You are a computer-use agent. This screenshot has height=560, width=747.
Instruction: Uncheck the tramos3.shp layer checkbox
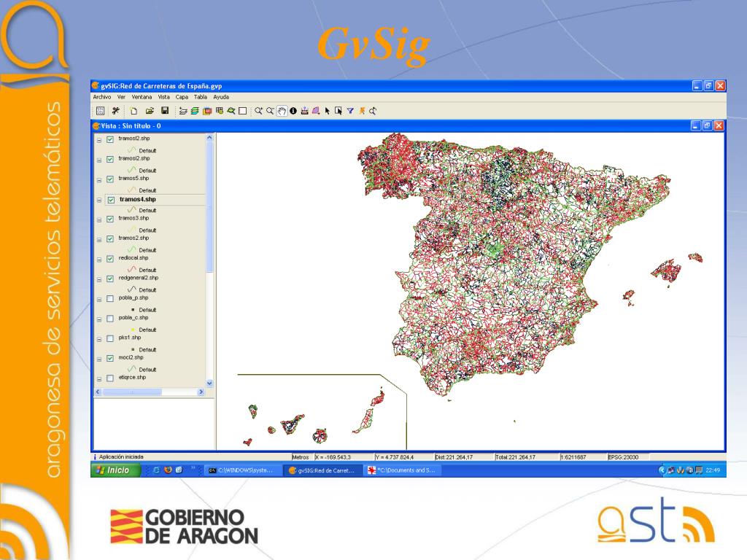click(110, 219)
